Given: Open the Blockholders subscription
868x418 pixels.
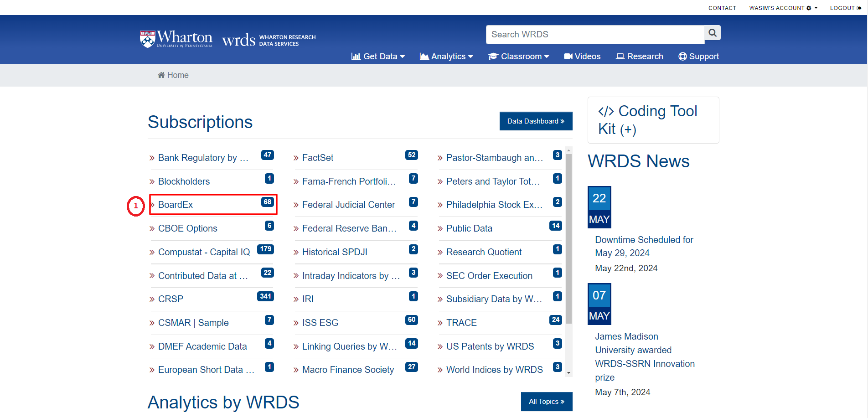Looking at the screenshot, I should pos(184,181).
